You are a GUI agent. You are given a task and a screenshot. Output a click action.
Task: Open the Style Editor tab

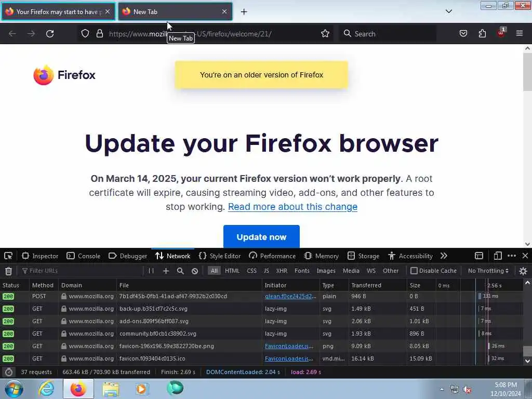point(220,256)
